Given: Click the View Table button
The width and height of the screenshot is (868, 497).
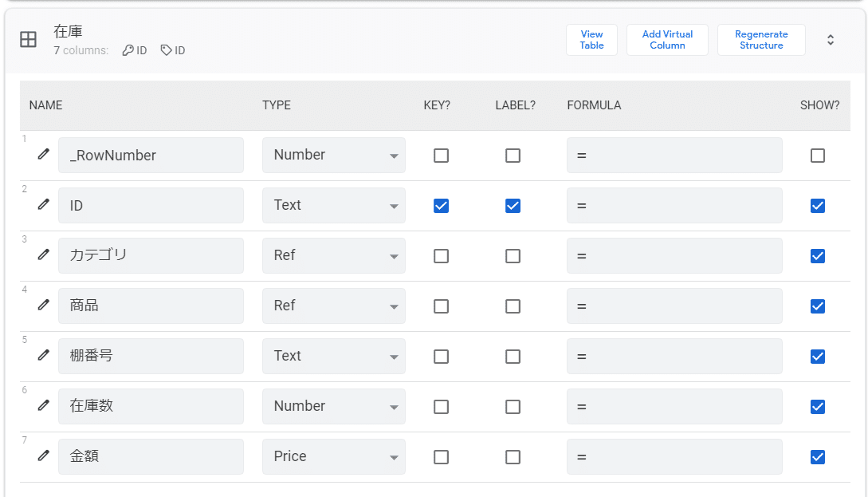Looking at the screenshot, I should [x=591, y=40].
